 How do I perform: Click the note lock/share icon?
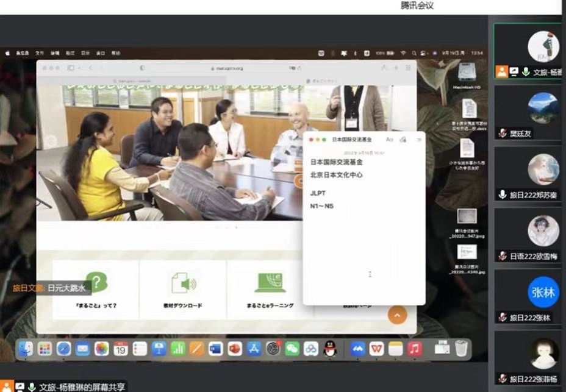403,140
